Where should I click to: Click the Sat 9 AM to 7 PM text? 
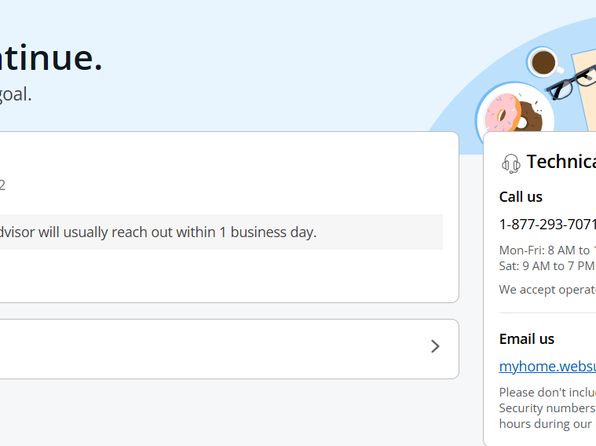[547, 266]
